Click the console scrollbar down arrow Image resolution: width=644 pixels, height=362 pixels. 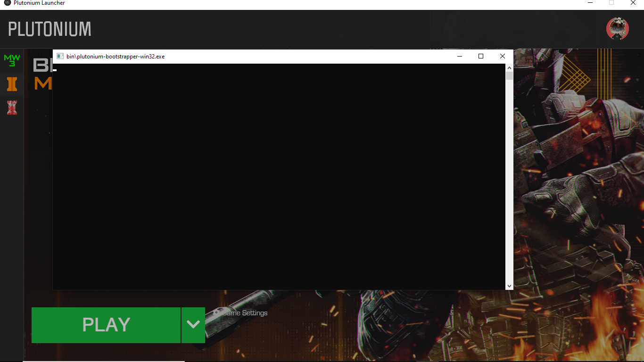pyautogui.click(x=509, y=286)
